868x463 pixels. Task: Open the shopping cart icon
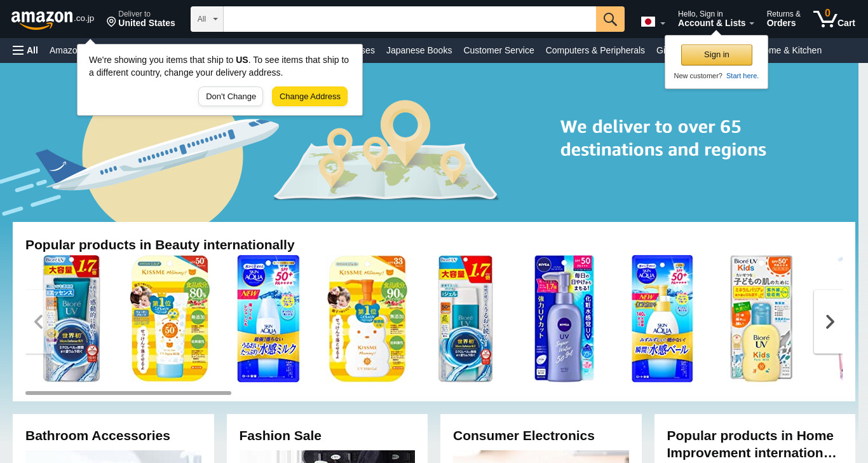pos(834,18)
